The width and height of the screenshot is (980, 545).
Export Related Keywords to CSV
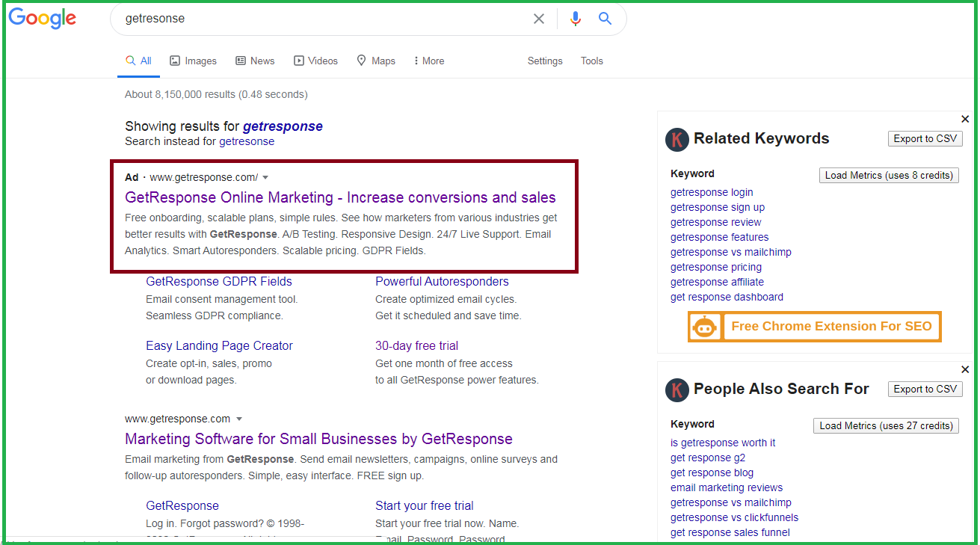(x=925, y=139)
